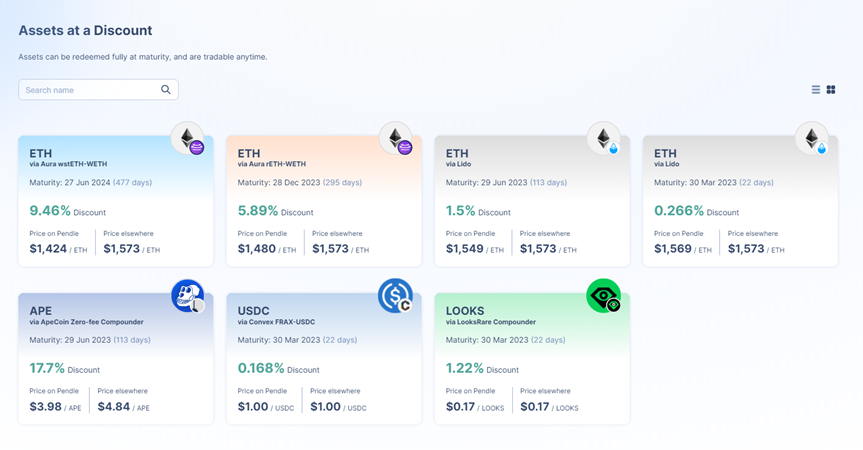Open ETH via Aura rETH-WETH card title
This screenshot has width=863, height=450.
point(249,153)
